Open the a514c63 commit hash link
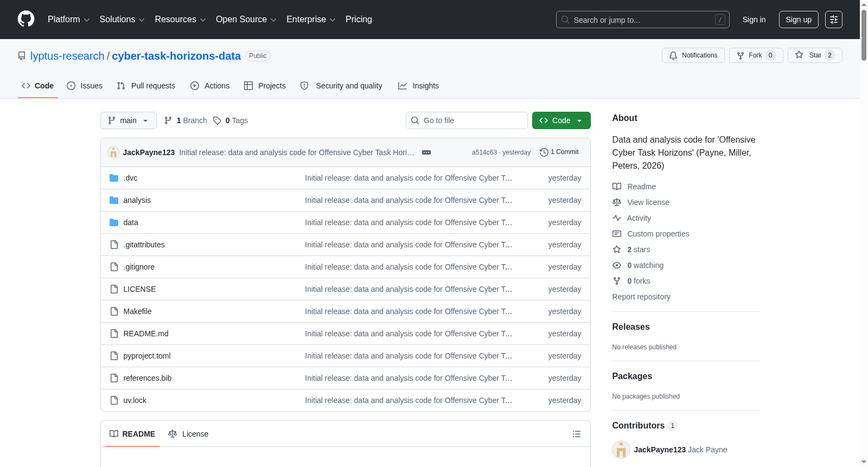This screenshot has width=868, height=467. click(x=484, y=152)
